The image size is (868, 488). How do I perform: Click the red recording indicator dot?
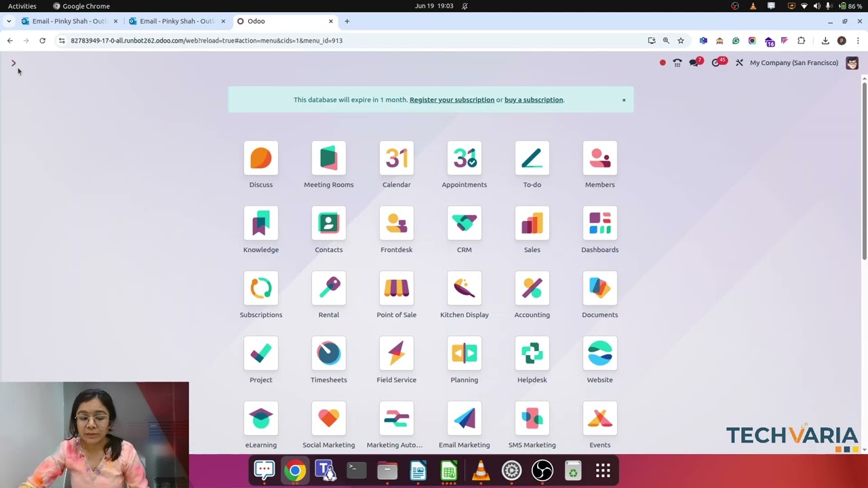(663, 62)
